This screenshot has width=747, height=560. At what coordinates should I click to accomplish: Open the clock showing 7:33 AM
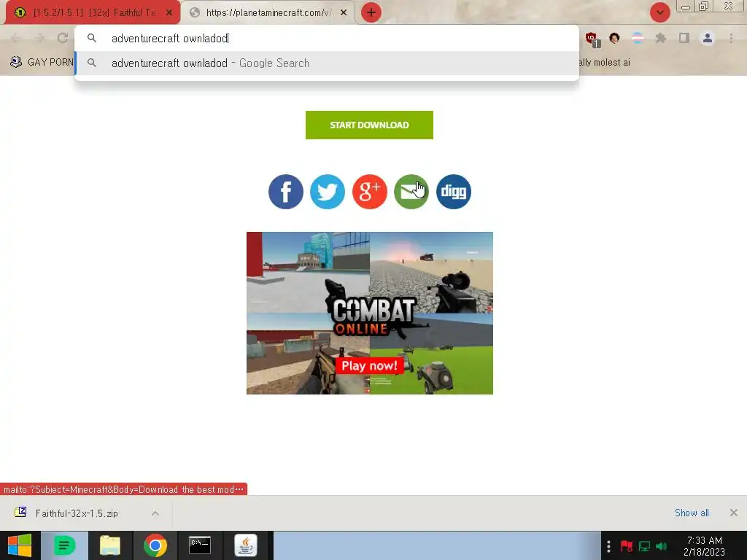[x=704, y=546]
